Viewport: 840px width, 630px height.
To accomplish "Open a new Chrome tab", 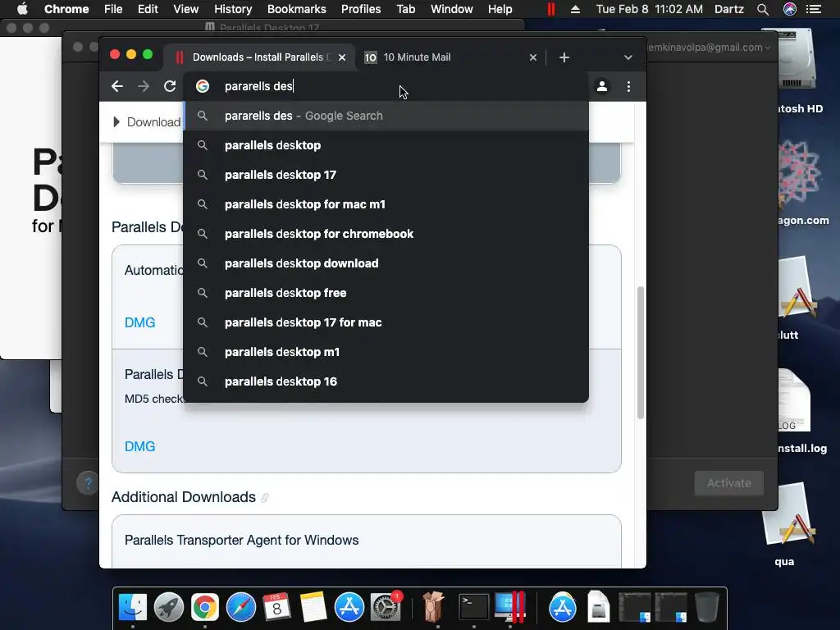I will click(x=564, y=57).
